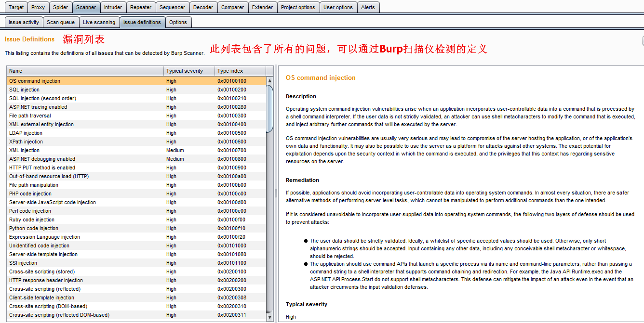Click the issue list scrollbar down arrow

tap(269, 317)
